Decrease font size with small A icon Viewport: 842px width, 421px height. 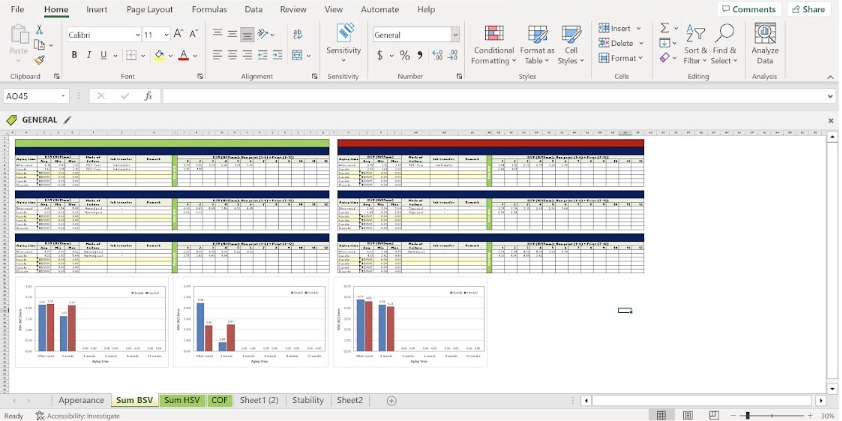tap(193, 34)
